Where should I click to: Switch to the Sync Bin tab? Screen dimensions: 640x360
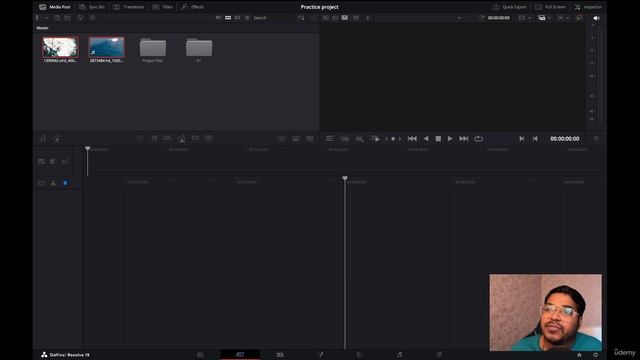92,7
